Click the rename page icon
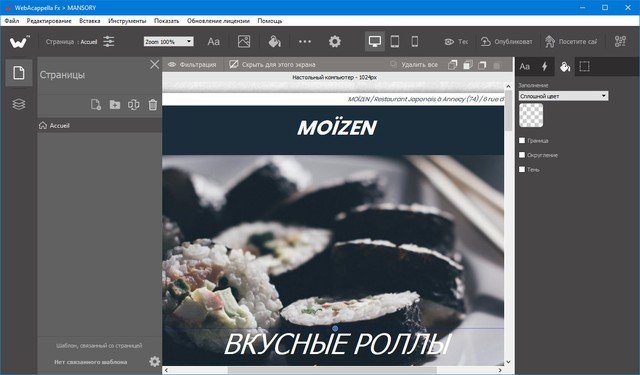Screen dimensions: 640x375 tap(134, 105)
